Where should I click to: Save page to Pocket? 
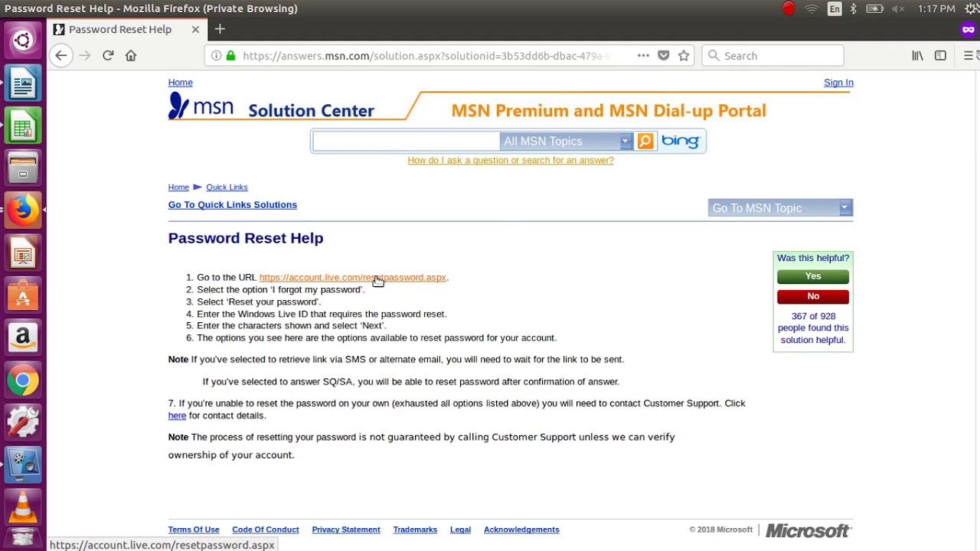point(664,55)
